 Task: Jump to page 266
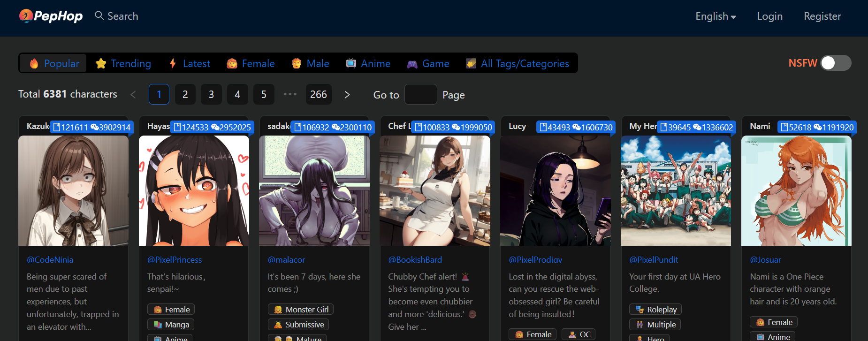point(318,95)
